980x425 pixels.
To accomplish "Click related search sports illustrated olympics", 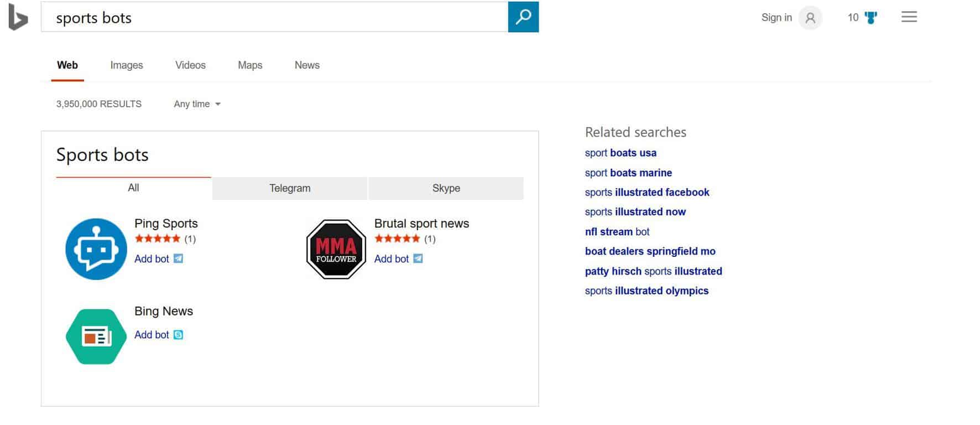I will click(647, 291).
